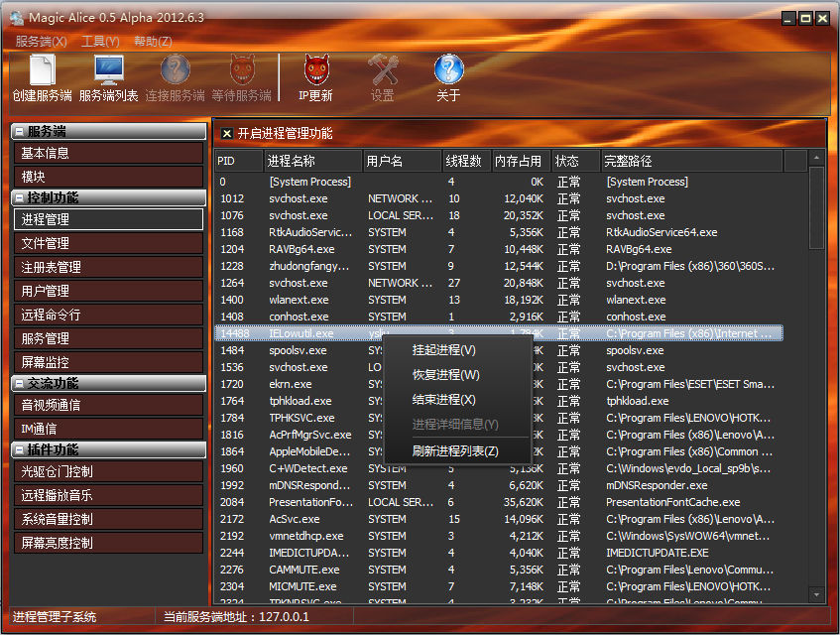
Task: Select the [System Process] name cell
Action: pos(310,182)
